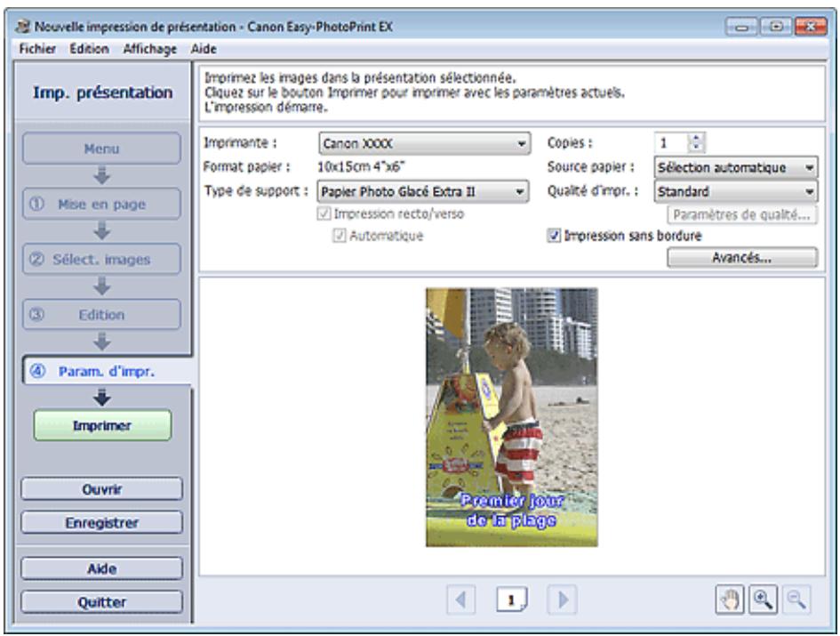Increase copies with the up spinner arrow
This screenshot has width=840, height=636.
696,138
